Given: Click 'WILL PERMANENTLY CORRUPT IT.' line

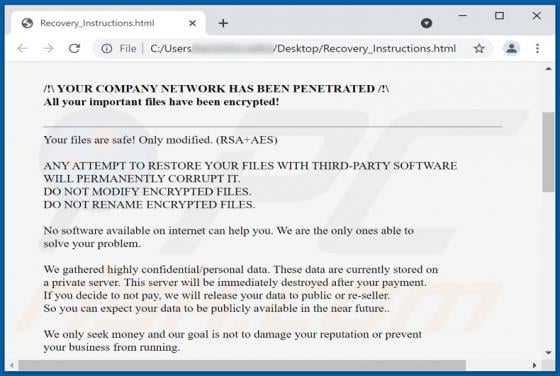Looking at the screenshot, I should tap(142, 179).
